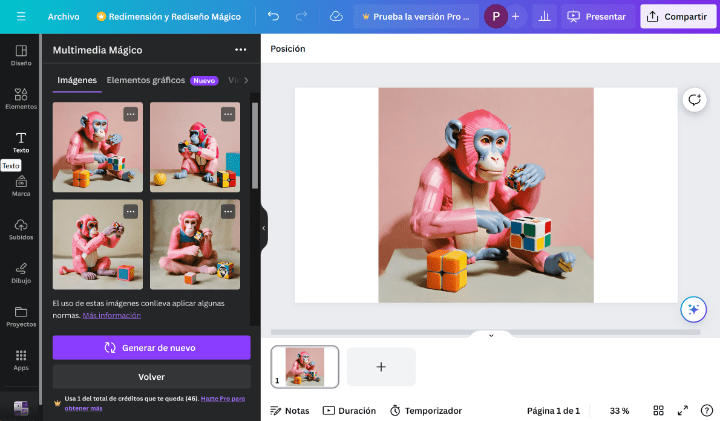Click Prueba la versión Pro button
The image size is (720, 421).
tap(416, 17)
